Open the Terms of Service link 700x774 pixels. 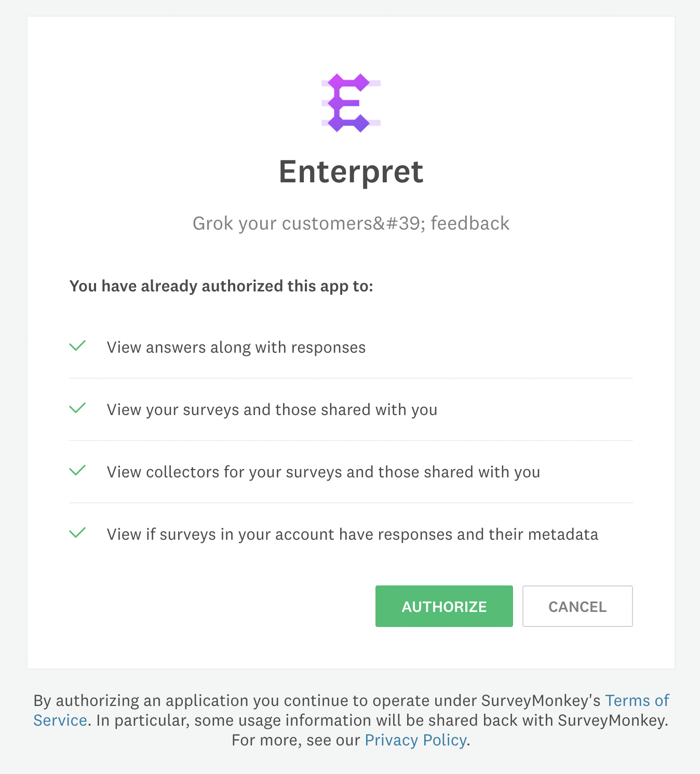pos(637,701)
